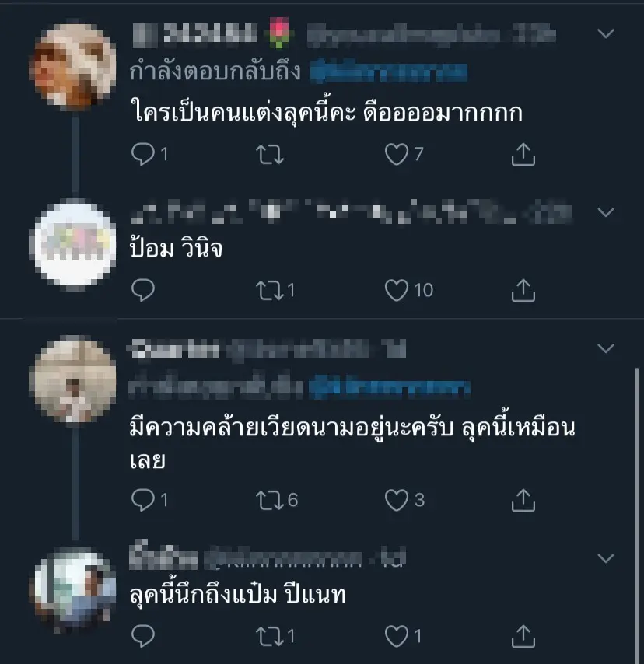The height and width of the screenshot is (664, 644).
Task: Share the first tweet in the thread
Action: click(x=523, y=156)
